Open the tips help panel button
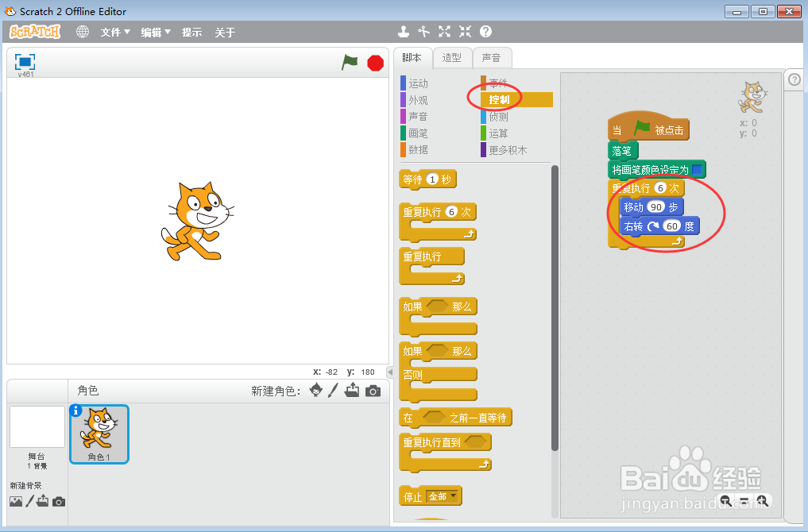 point(794,79)
